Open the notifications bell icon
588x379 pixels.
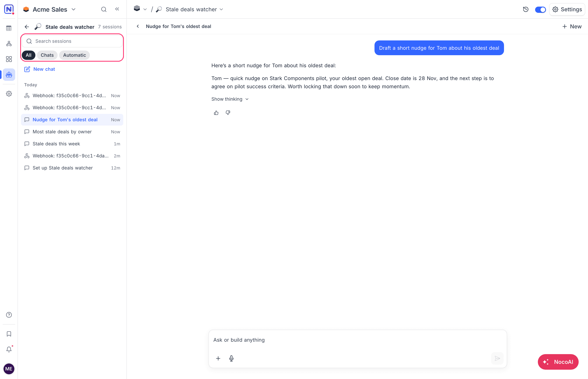coord(9,349)
